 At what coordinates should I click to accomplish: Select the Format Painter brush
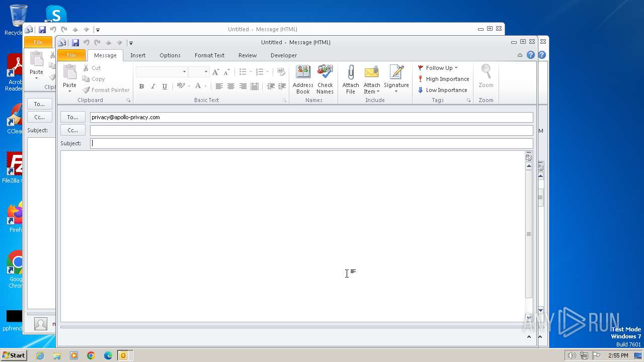coord(106,90)
